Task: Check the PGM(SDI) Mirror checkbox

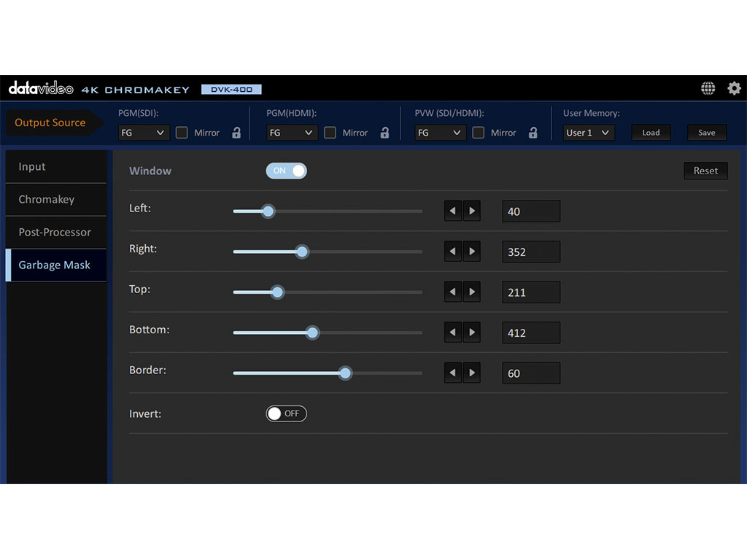Action: [182, 133]
